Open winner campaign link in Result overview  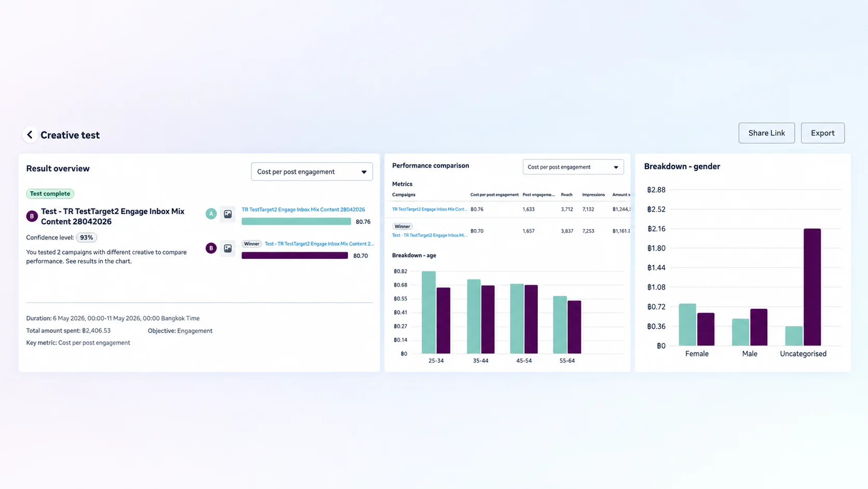pyautogui.click(x=319, y=244)
